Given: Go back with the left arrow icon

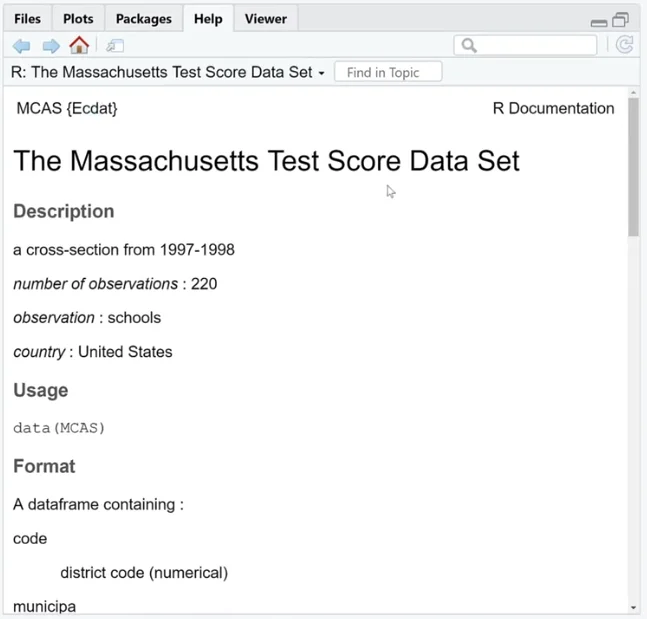Looking at the screenshot, I should [x=21, y=46].
